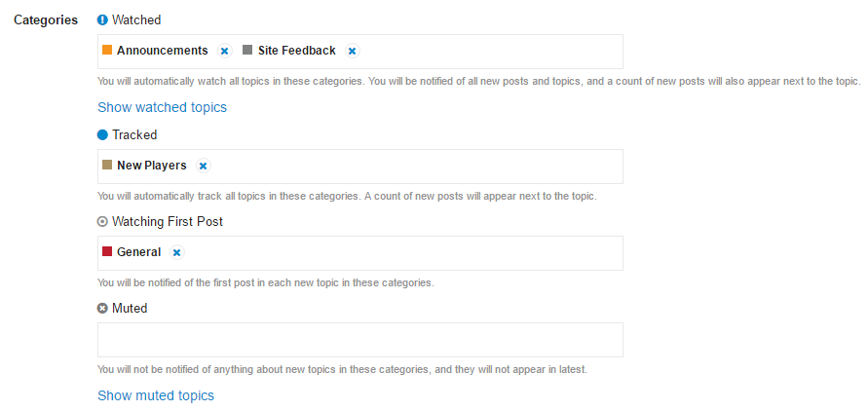Image resolution: width=868 pixels, height=411 pixels.
Task: Click the Watching First Post dot icon
Action: [102, 222]
